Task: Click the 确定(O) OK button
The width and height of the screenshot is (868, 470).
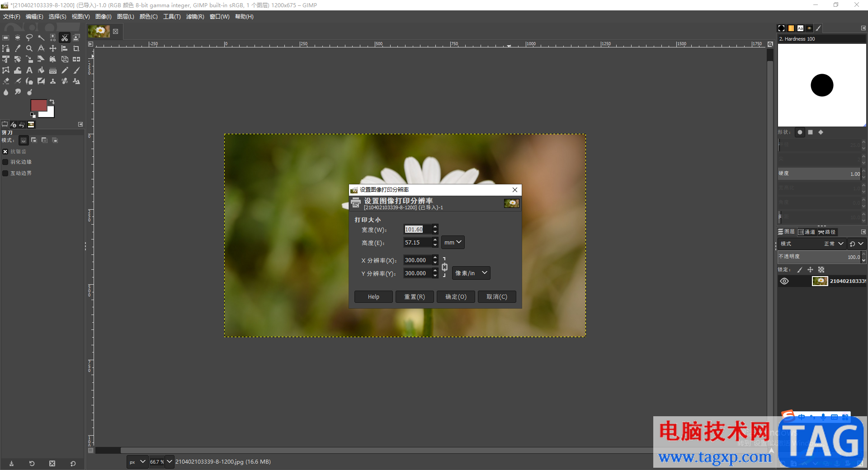Action: pos(456,297)
